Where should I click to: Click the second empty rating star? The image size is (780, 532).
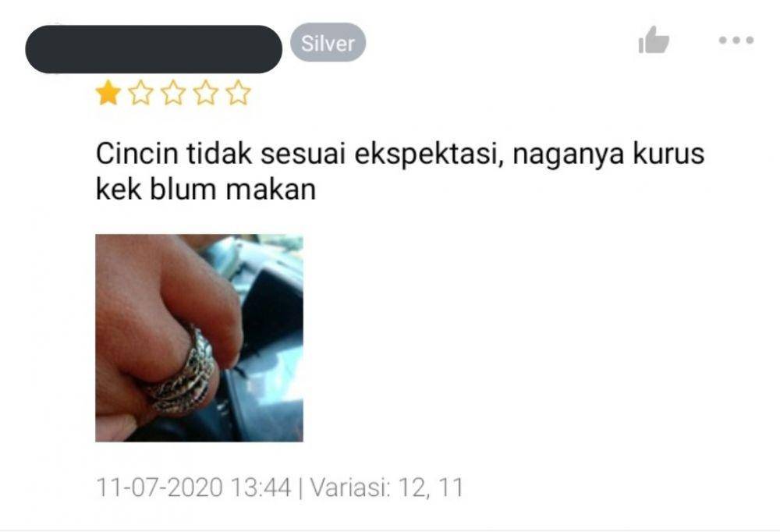(x=140, y=93)
